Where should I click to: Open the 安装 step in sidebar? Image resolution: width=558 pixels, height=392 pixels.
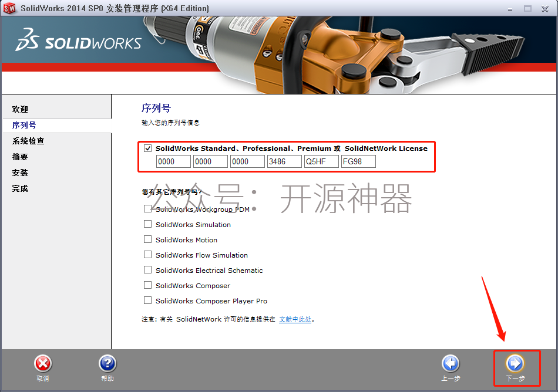(21, 173)
